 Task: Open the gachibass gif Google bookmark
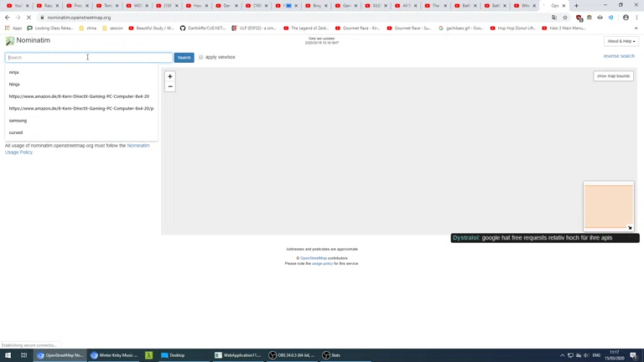(x=461, y=28)
